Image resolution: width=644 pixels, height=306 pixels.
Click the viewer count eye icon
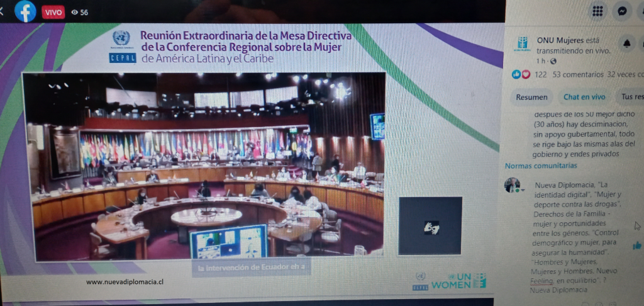[74, 13]
